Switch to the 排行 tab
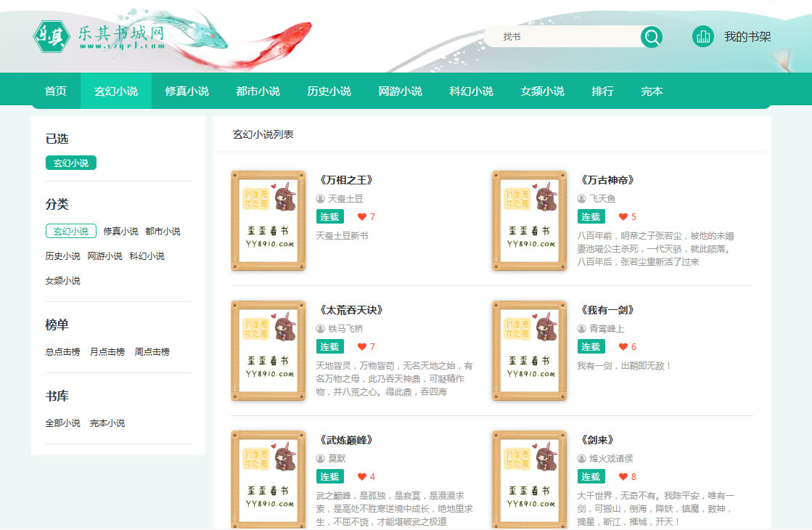 [602, 91]
